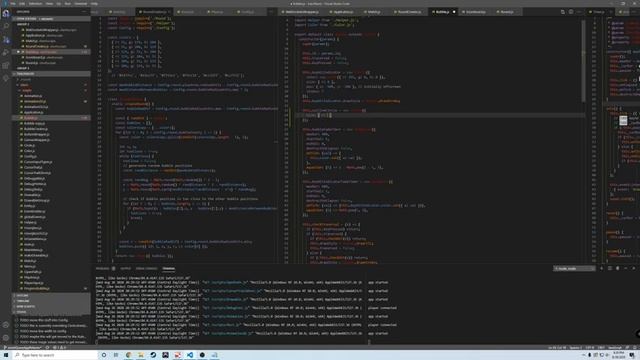Open the Terminal menu

[x=80, y=4]
